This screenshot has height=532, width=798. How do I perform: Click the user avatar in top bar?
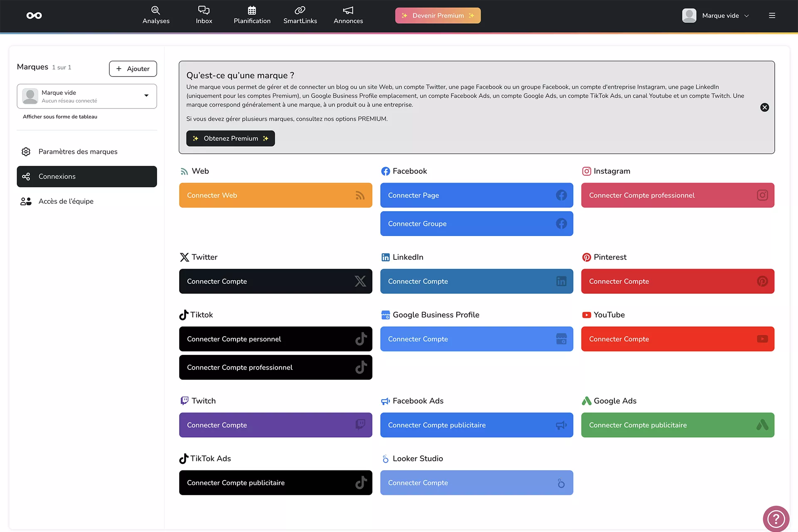689,15
